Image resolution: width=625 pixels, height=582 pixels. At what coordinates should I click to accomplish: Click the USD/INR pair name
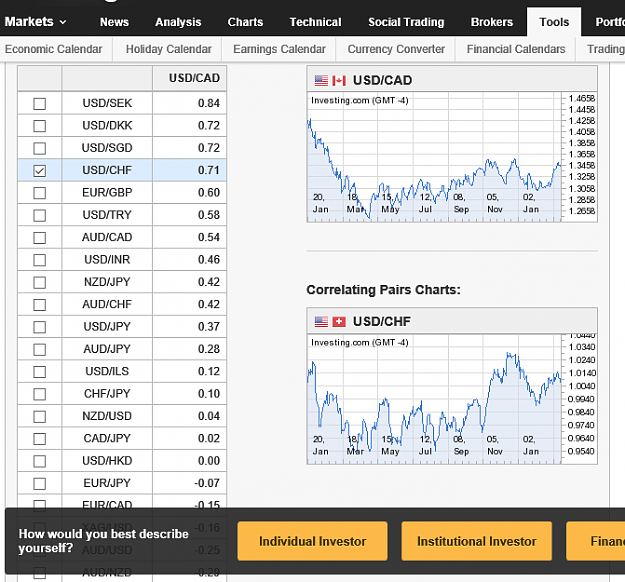click(x=107, y=260)
